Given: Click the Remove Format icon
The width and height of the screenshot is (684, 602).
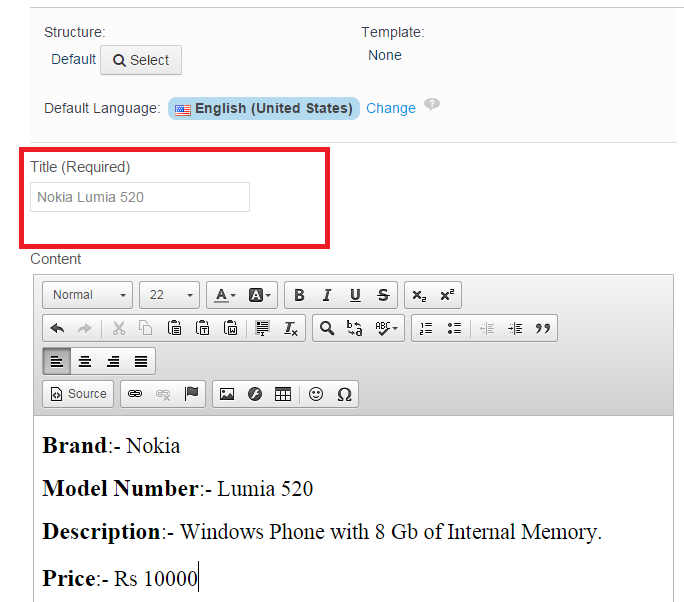Looking at the screenshot, I should coord(291,328).
